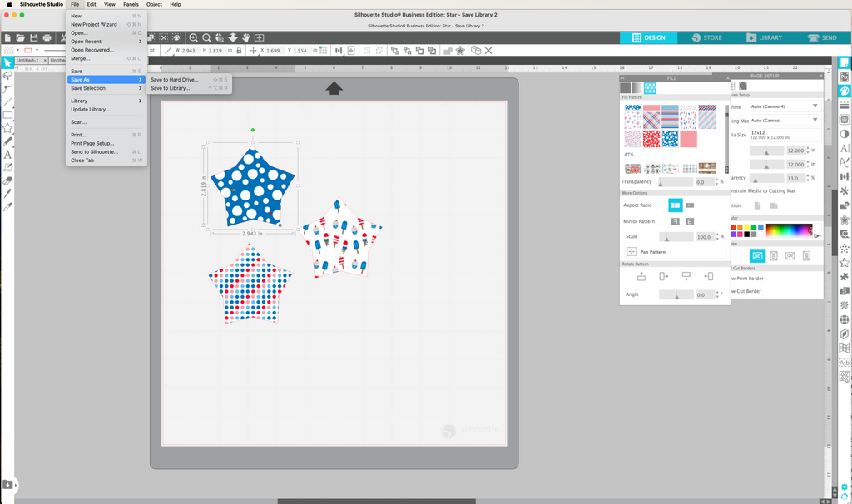
Task: Click Send to Silhouette menu item
Action: [x=94, y=152]
